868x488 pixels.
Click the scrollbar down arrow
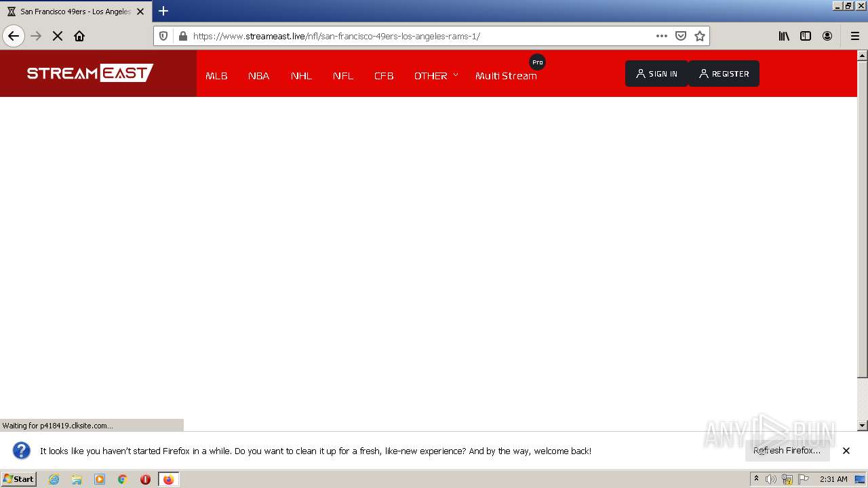coord(863,426)
